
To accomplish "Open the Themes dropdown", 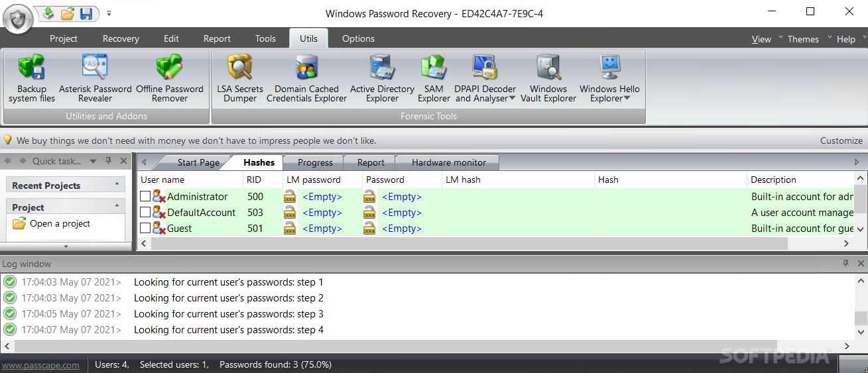I will [803, 39].
